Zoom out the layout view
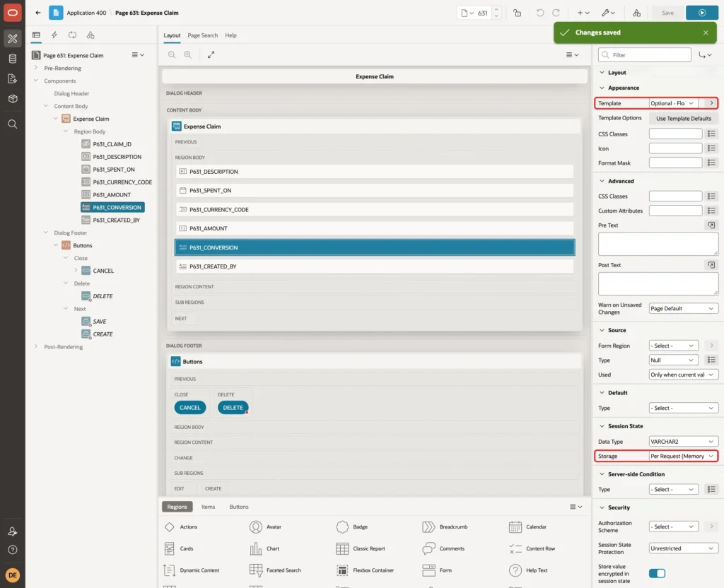The width and height of the screenshot is (724, 588). 172,54
